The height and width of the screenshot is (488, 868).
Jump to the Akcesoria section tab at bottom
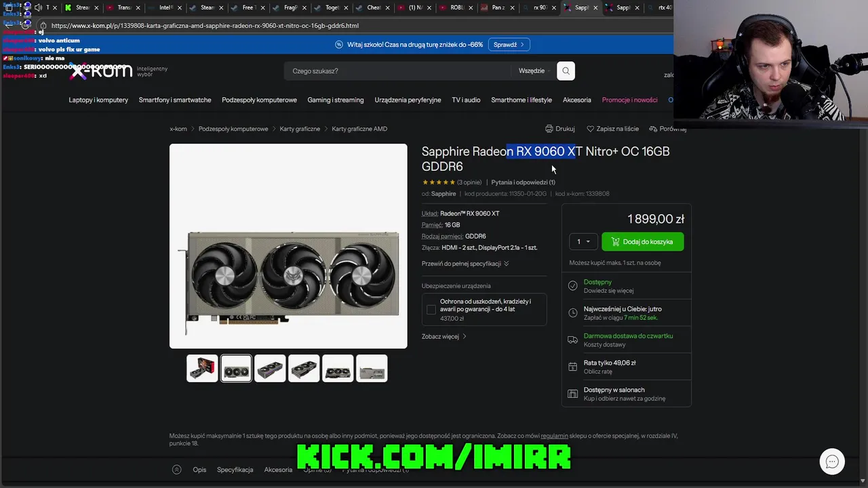[x=278, y=469]
